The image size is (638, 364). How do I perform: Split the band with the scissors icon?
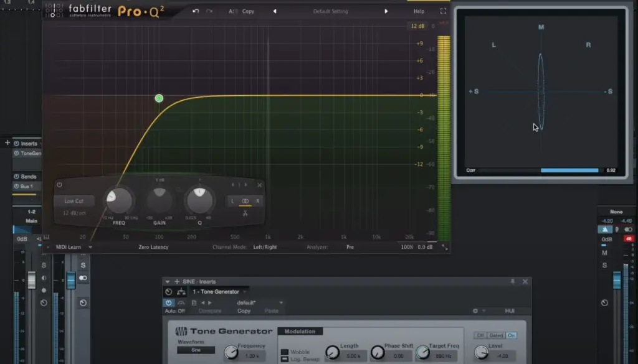245,213
